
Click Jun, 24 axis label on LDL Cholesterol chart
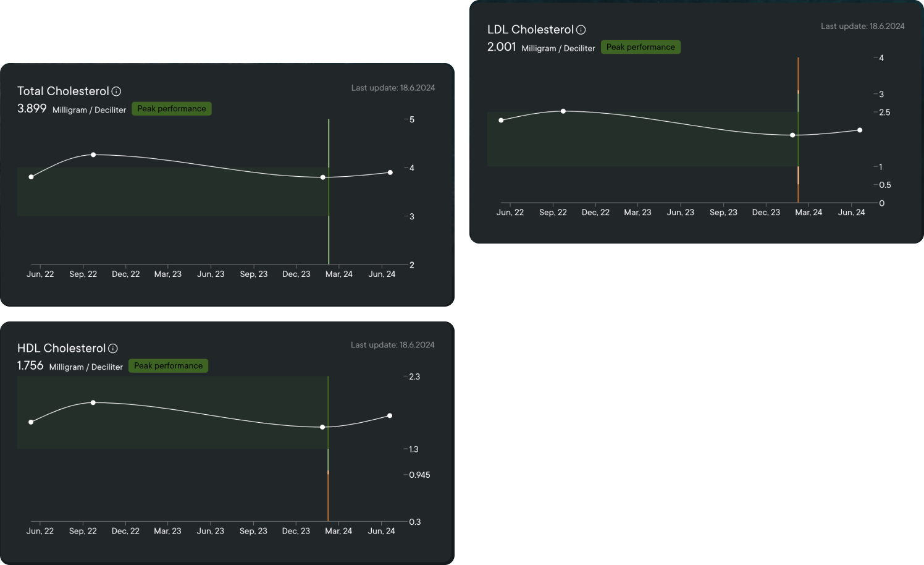tap(851, 213)
